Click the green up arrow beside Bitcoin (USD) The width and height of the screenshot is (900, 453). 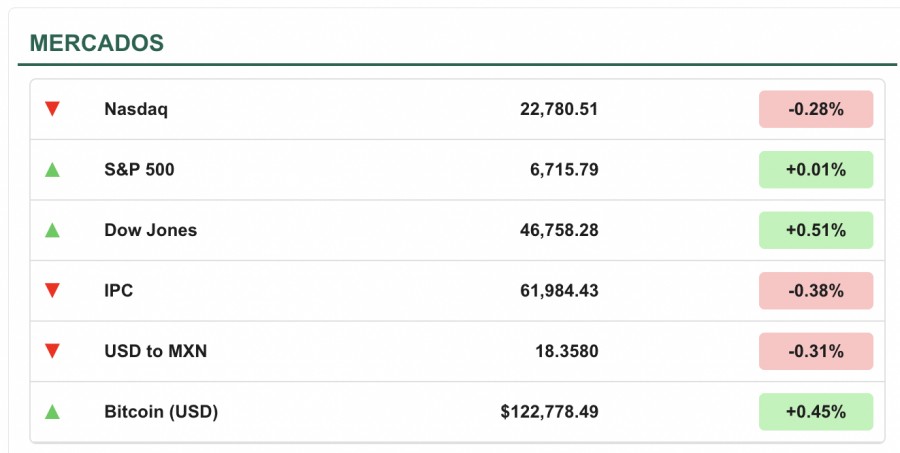click(52, 412)
